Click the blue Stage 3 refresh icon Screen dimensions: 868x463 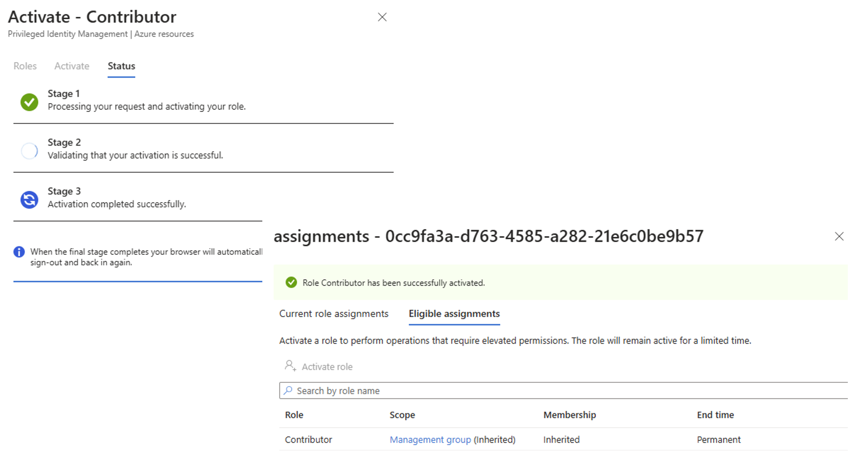pyautogui.click(x=29, y=199)
